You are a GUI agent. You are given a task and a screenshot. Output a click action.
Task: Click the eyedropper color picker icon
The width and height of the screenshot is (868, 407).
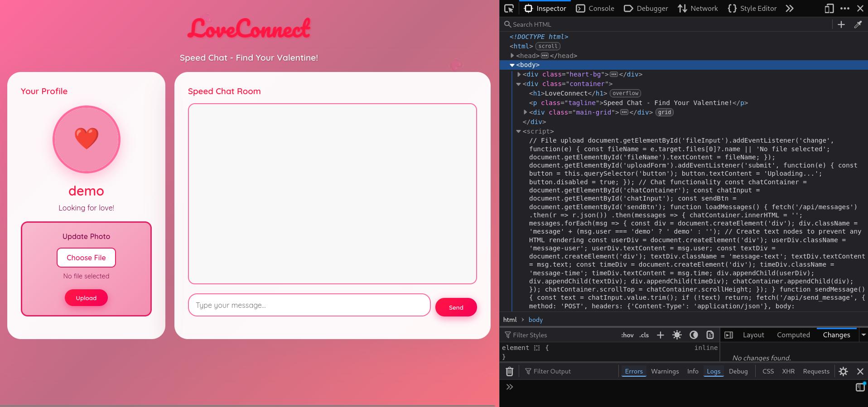(858, 25)
